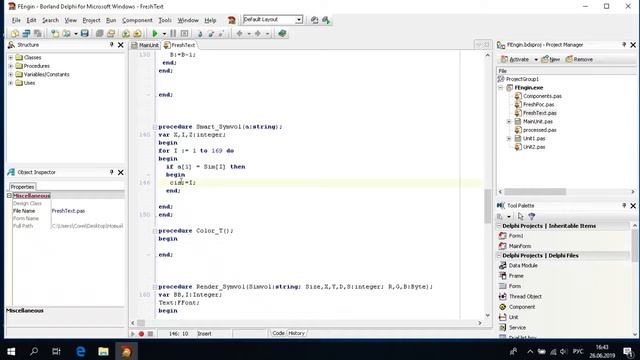
Task: Expand the Unit1.pas node in Project Manager
Action: pyautogui.click(x=509, y=138)
